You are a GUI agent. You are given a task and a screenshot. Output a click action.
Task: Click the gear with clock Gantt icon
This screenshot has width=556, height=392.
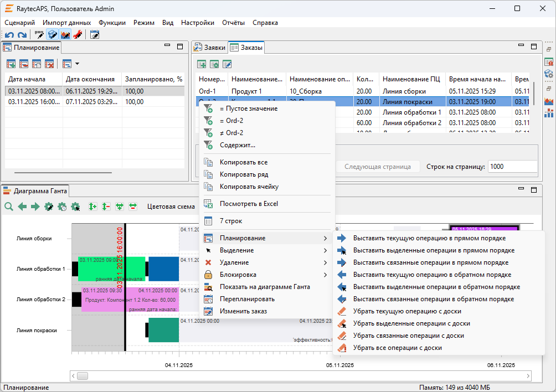63,207
